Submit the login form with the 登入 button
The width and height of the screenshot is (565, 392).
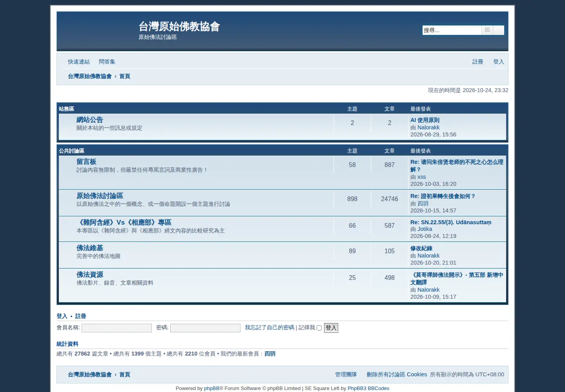331,328
